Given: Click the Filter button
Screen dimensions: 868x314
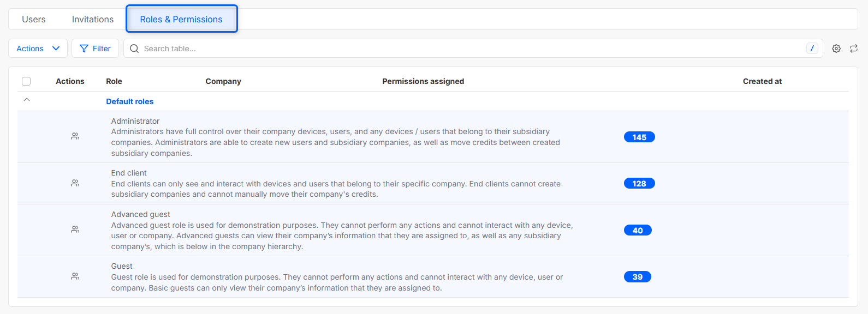Looking at the screenshot, I should point(95,49).
